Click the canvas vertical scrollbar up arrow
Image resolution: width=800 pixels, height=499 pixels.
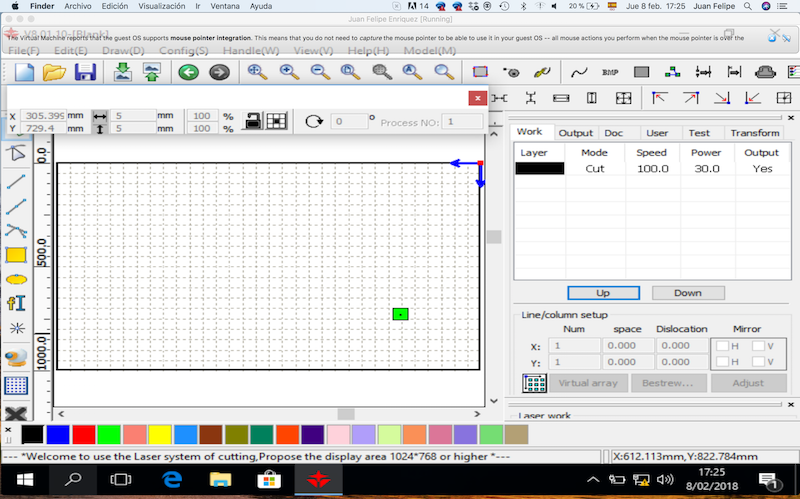pyautogui.click(x=494, y=134)
